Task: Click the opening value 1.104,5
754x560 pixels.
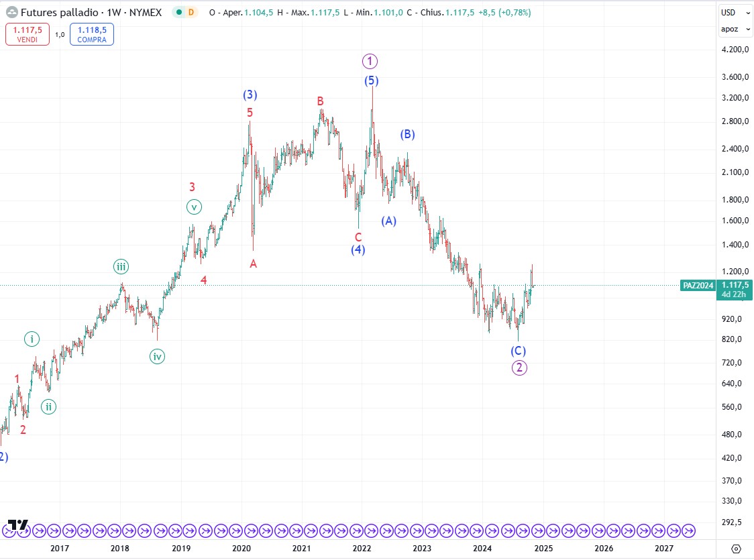Action: pyautogui.click(x=259, y=13)
